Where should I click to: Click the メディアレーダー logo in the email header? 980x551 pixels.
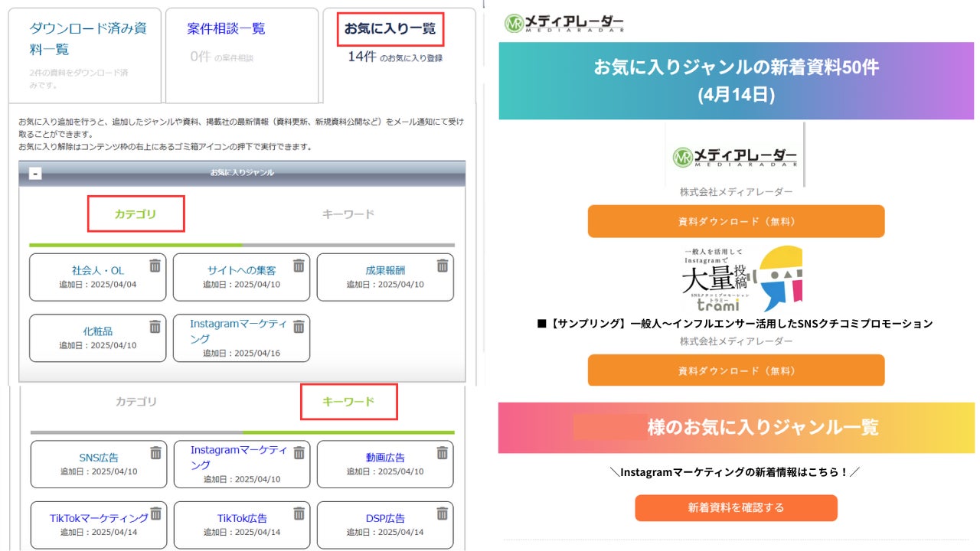(x=564, y=24)
